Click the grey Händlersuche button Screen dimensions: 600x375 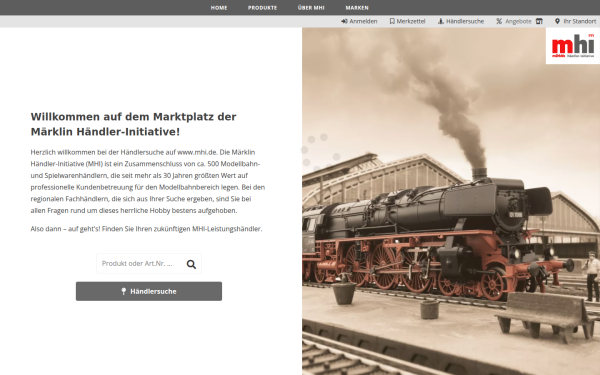coord(149,291)
